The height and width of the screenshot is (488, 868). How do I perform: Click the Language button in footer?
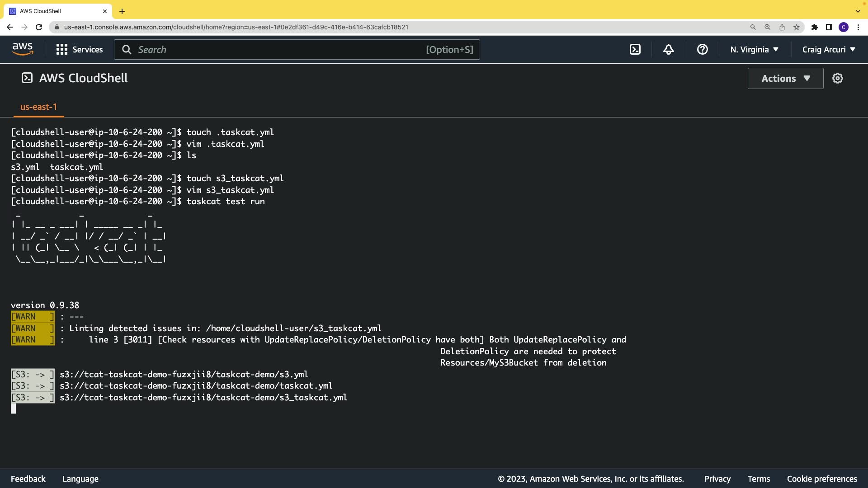(80, 479)
